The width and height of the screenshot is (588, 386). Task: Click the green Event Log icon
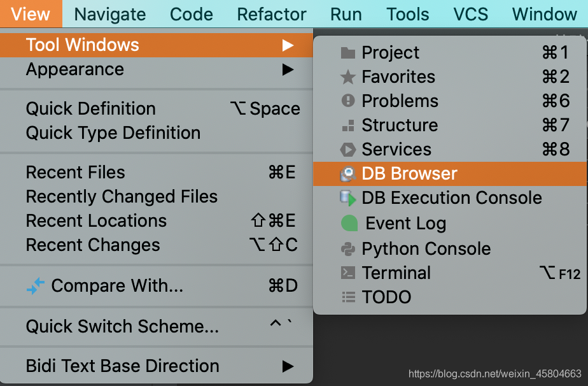(349, 224)
